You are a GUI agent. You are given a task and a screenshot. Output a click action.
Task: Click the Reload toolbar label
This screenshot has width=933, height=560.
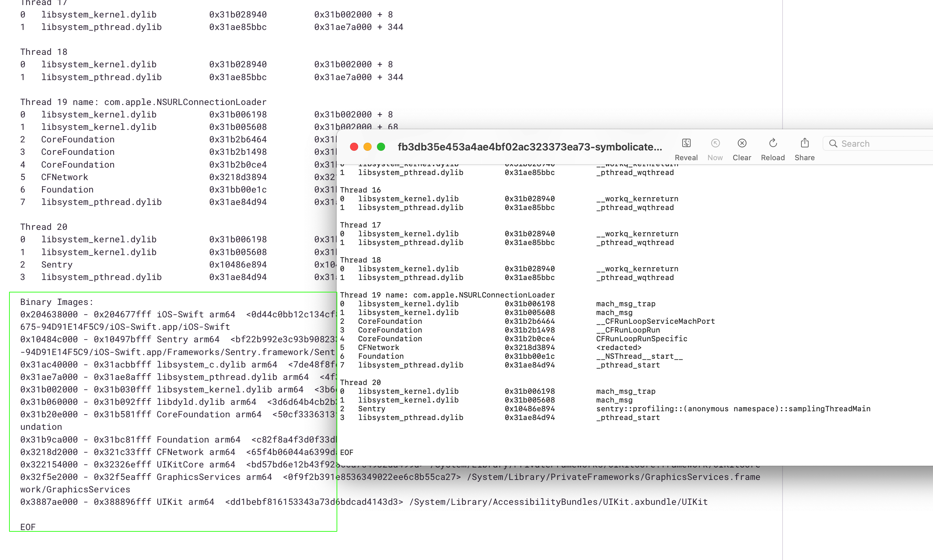(x=772, y=157)
